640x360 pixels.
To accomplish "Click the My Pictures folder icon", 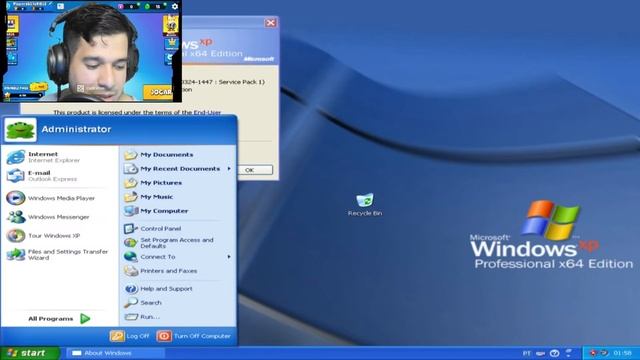I will coord(131,183).
